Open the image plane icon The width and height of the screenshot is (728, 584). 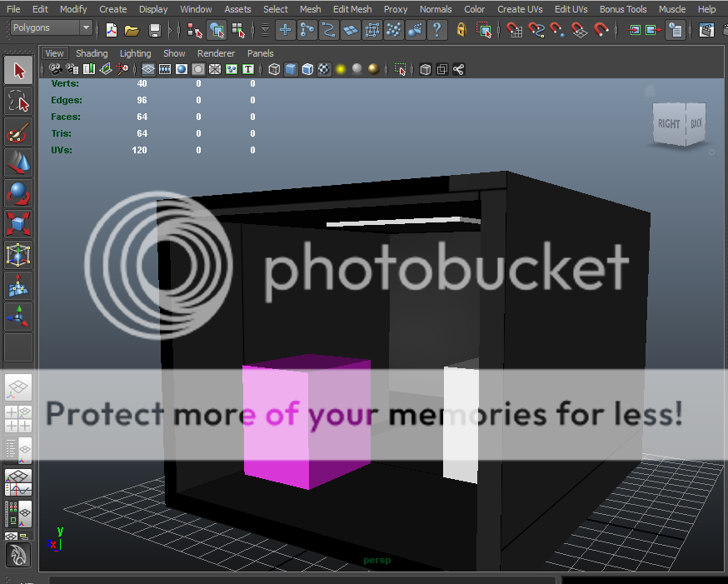[106, 70]
